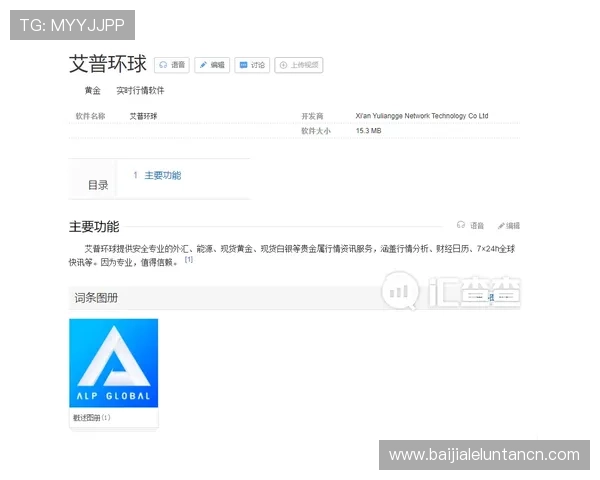Click developer name Xi'an Yuliangge Network Technology
This screenshot has height=480, width=600.
(x=422, y=116)
